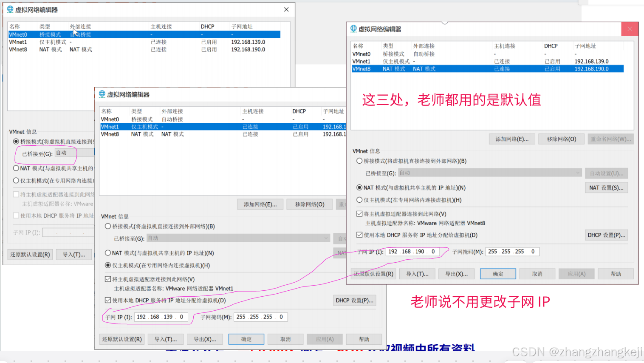
Task: Select NAT 模式 radio in VMnet1-selected window
Action: pos(108,253)
